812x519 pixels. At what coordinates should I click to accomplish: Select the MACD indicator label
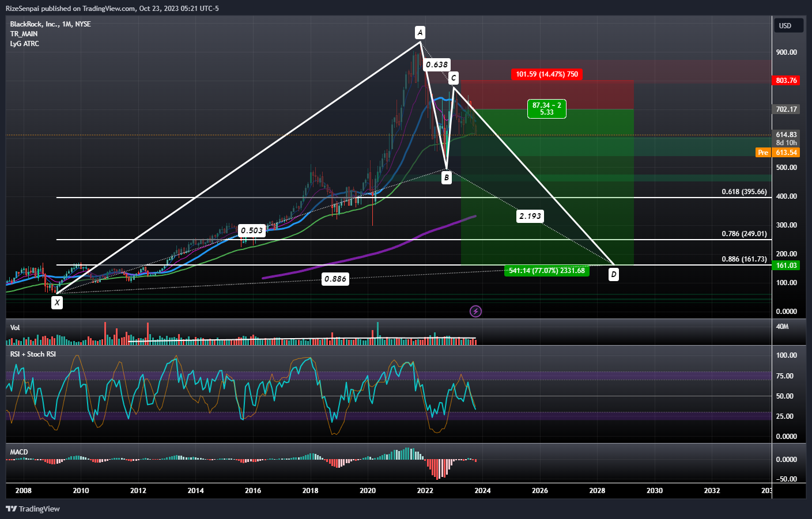[19, 452]
